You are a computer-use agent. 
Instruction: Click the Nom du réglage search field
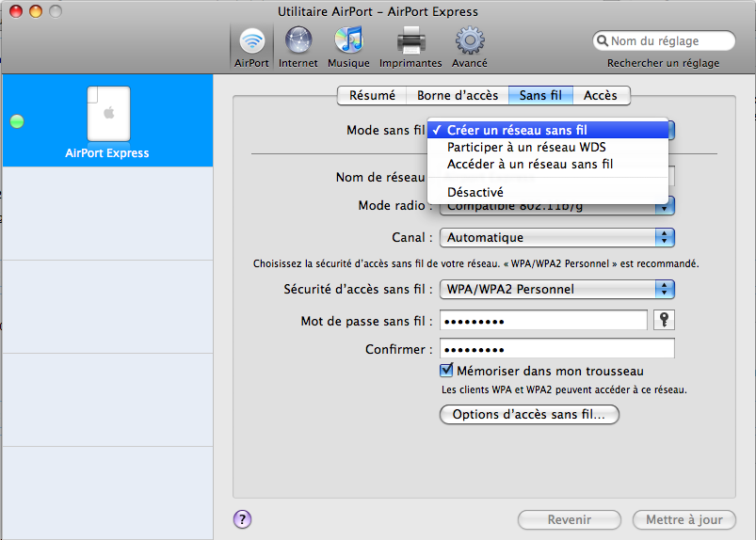pos(664,41)
